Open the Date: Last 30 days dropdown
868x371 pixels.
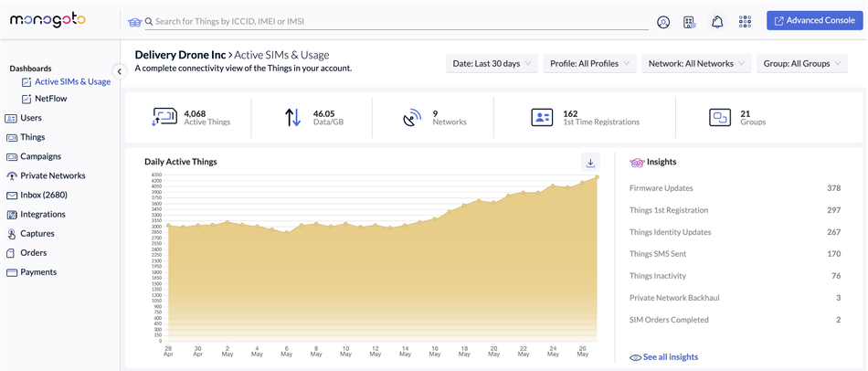pyautogui.click(x=492, y=64)
